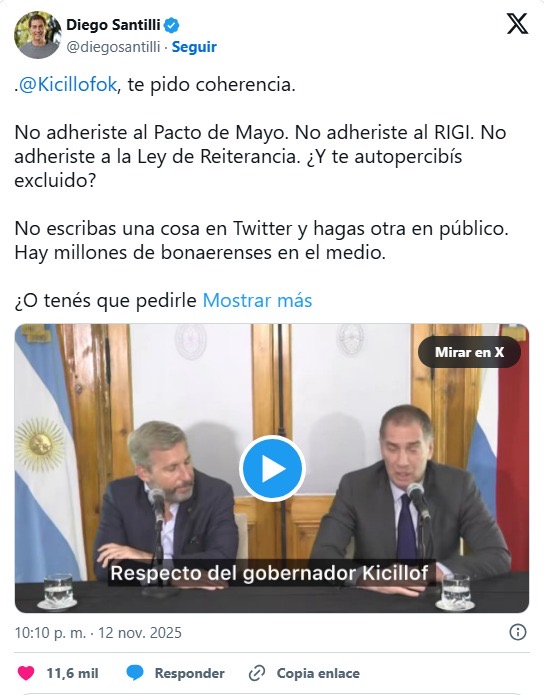
Task: Click the @diegosantilli handle
Action: pos(113,47)
